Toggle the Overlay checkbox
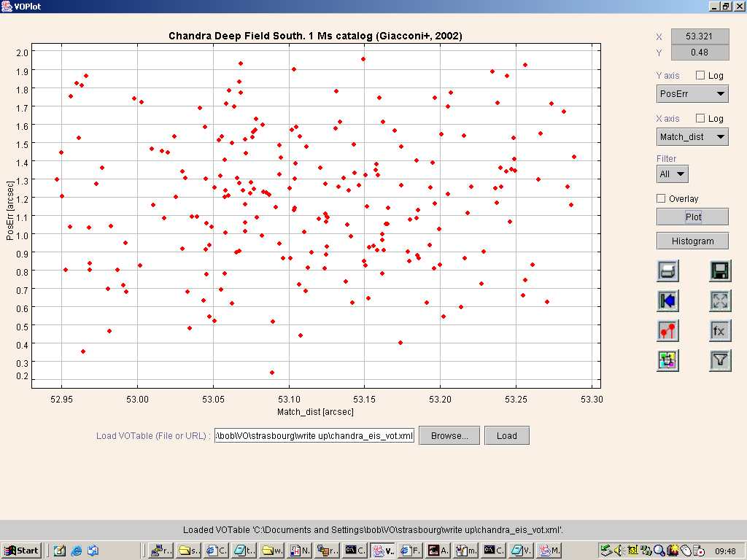The image size is (747, 560). coord(662,198)
